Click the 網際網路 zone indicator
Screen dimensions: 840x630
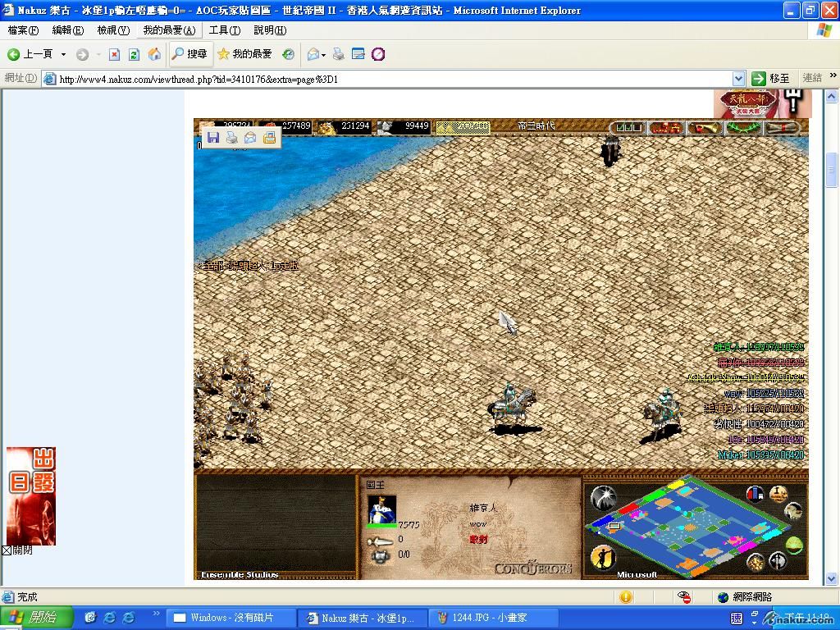pyautogui.click(x=745, y=597)
